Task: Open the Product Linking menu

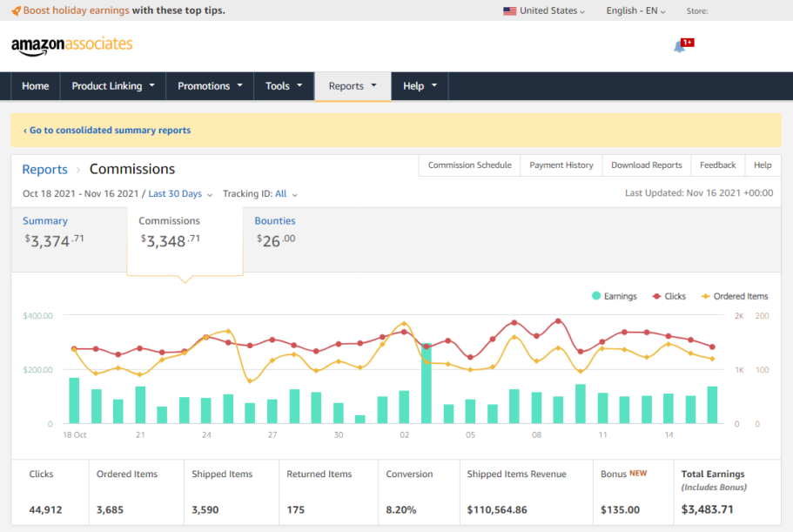Action: point(113,86)
